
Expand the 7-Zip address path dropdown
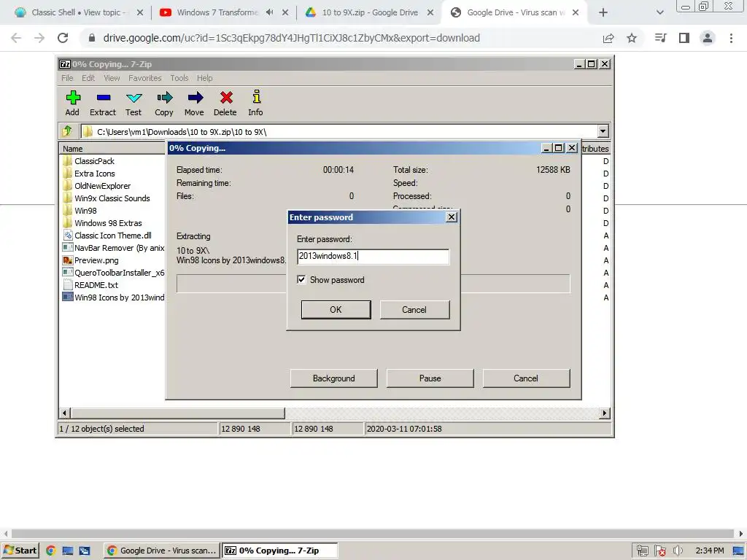[603, 131]
